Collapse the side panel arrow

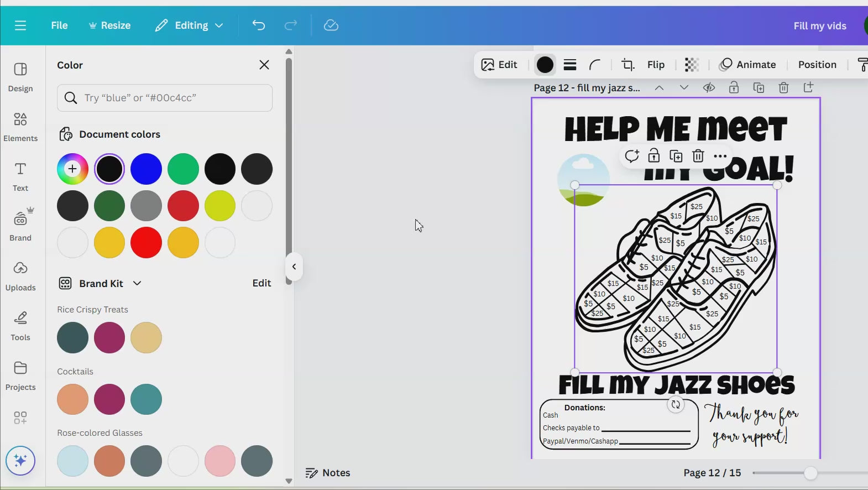click(x=294, y=267)
